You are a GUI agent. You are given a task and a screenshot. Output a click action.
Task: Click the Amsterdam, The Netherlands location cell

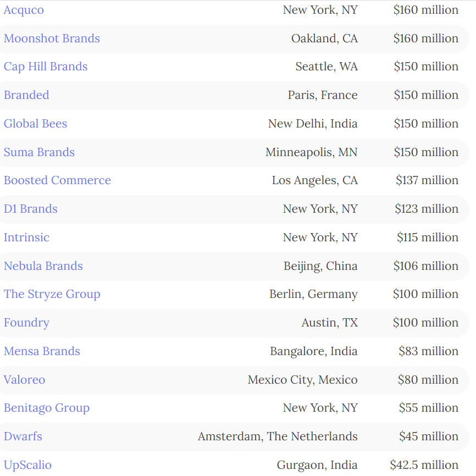click(x=278, y=436)
